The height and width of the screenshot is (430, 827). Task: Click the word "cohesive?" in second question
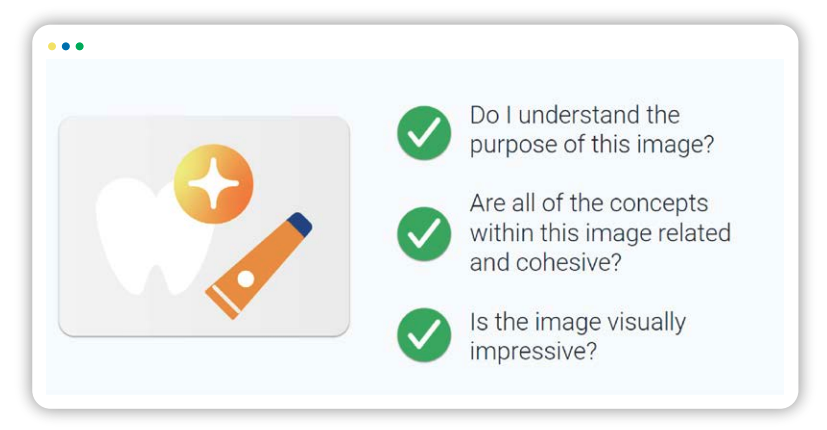(569, 262)
